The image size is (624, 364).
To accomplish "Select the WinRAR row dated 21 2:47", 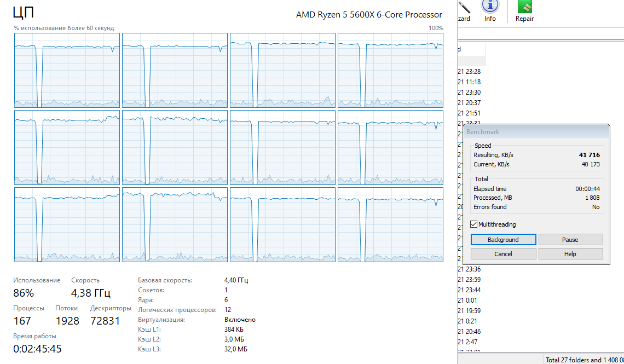I will [x=467, y=342].
